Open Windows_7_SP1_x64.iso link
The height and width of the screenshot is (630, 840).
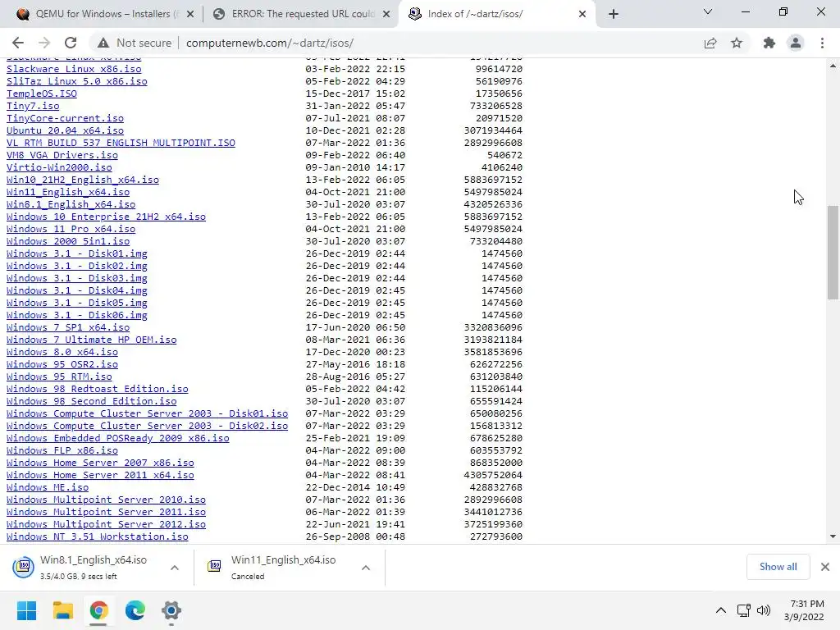click(68, 327)
